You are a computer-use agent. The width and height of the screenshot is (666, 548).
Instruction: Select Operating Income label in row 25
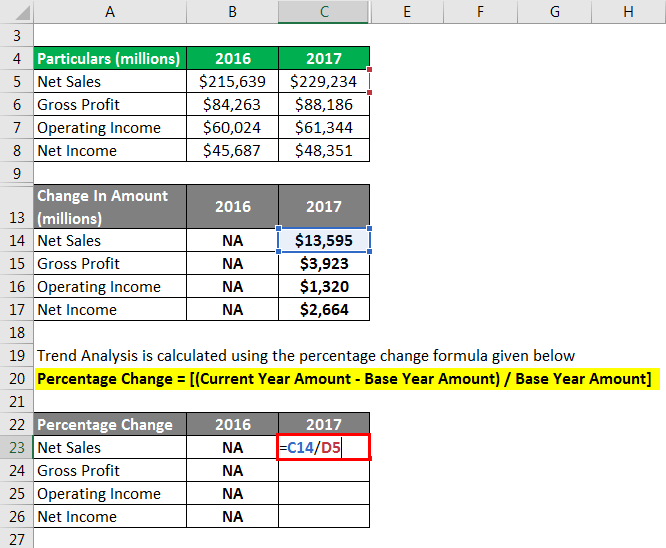110,493
